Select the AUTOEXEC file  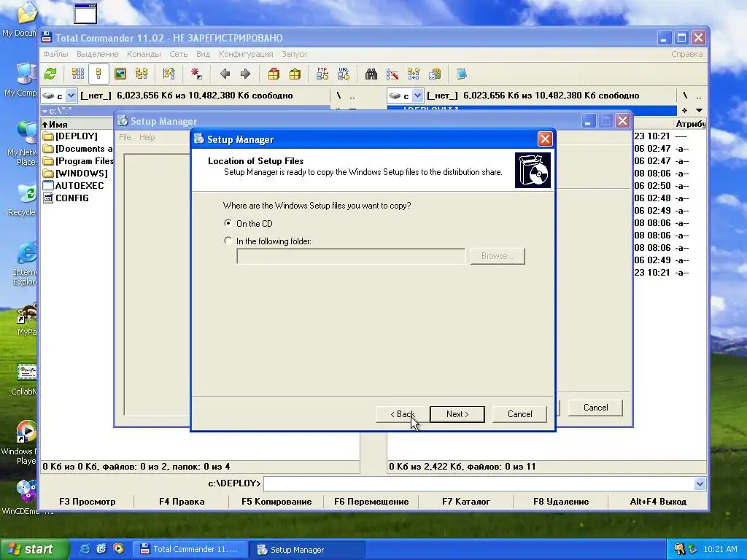[x=79, y=186]
